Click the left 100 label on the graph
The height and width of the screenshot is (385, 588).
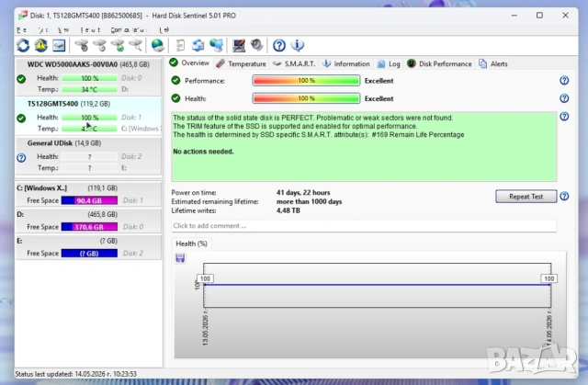tap(205, 278)
